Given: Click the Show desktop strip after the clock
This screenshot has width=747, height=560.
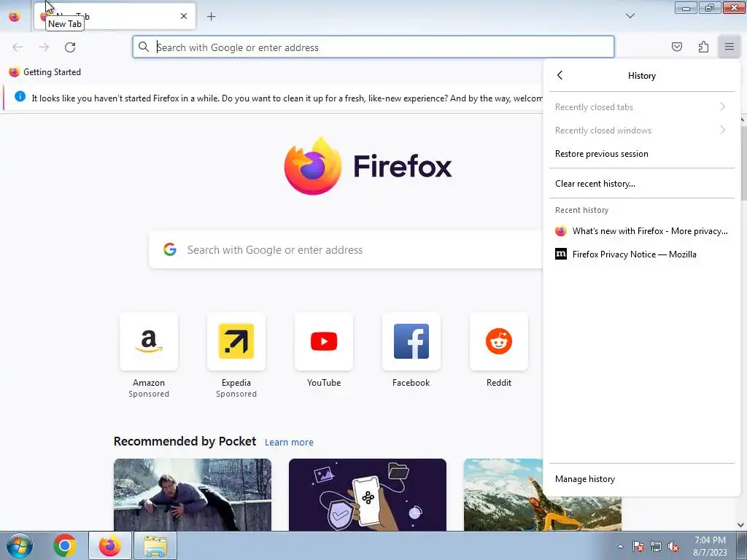Looking at the screenshot, I should (742, 545).
